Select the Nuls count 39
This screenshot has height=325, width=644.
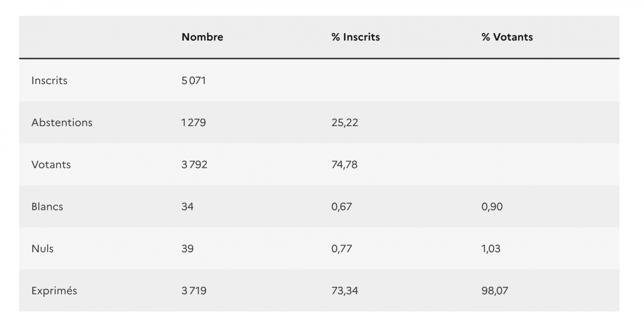click(188, 248)
